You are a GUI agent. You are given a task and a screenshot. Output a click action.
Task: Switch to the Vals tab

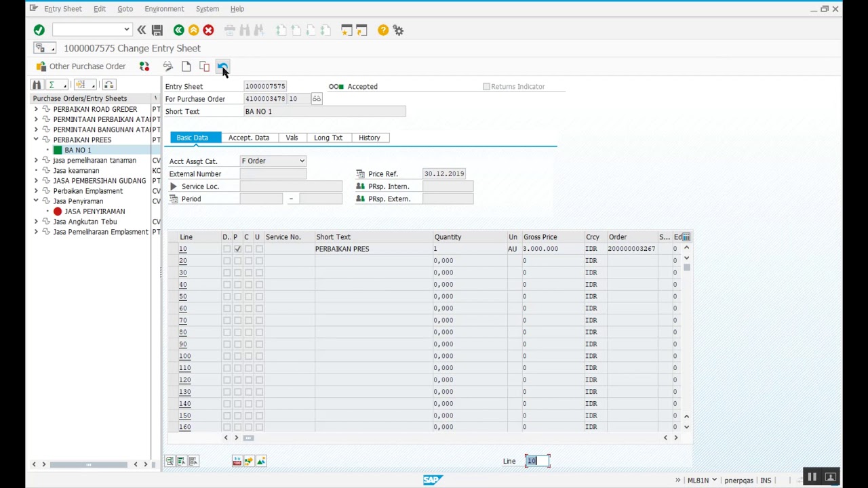pos(292,138)
